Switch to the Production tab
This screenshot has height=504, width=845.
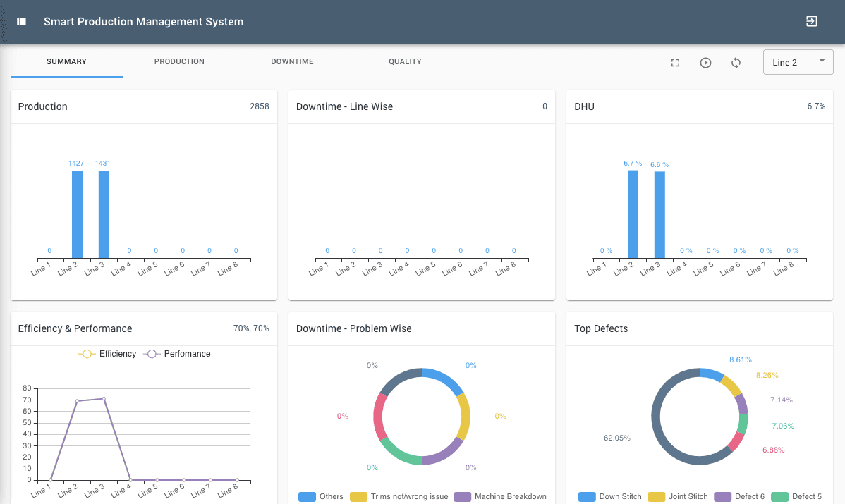coord(179,62)
